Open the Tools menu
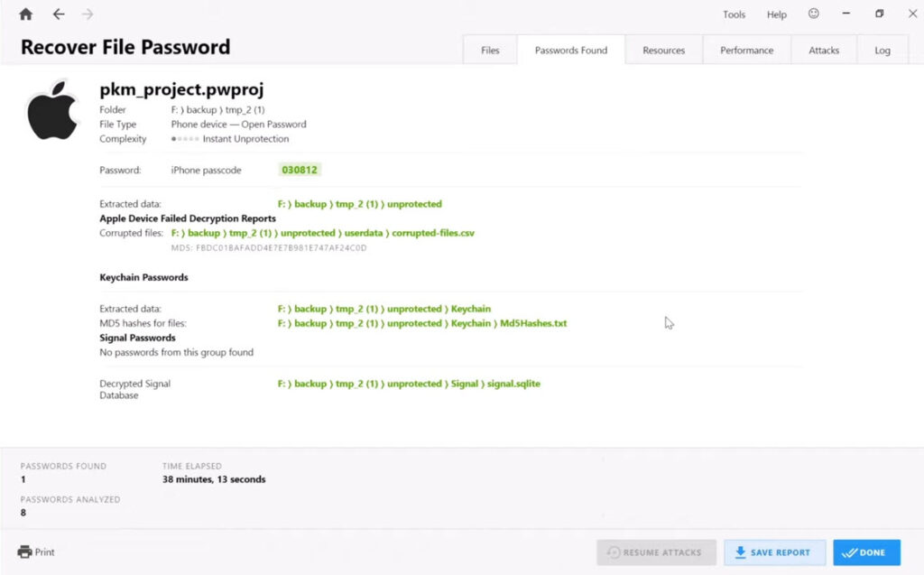This screenshot has width=924, height=575. pyautogui.click(x=734, y=14)
